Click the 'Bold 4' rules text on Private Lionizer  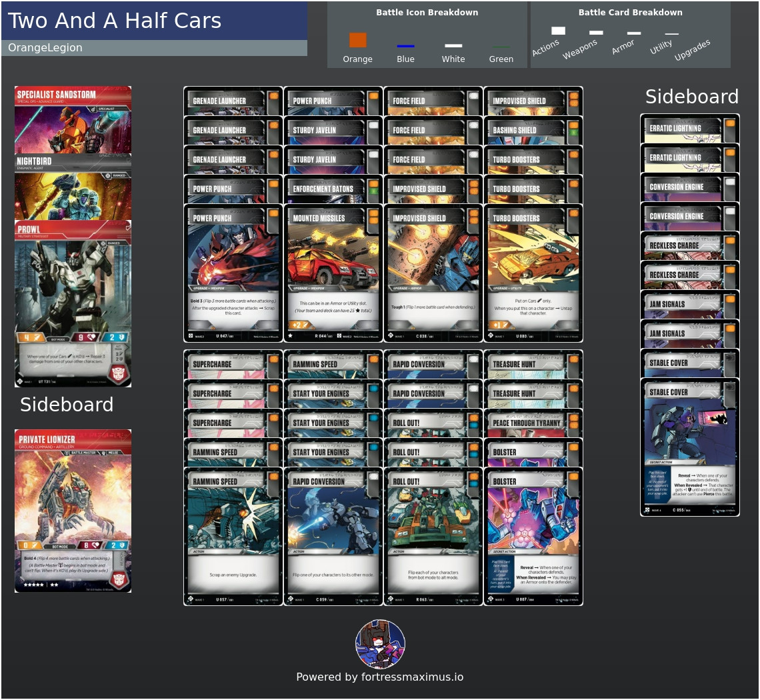67,558
